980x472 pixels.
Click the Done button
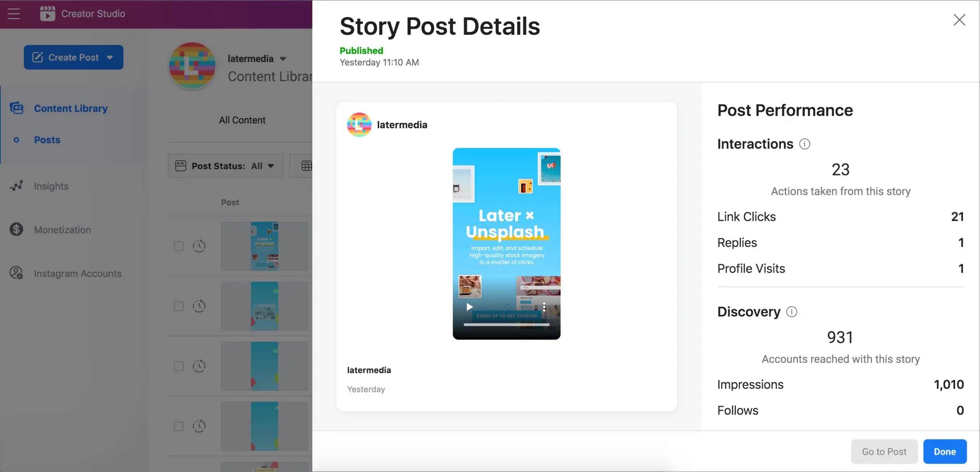pos(945,452)
